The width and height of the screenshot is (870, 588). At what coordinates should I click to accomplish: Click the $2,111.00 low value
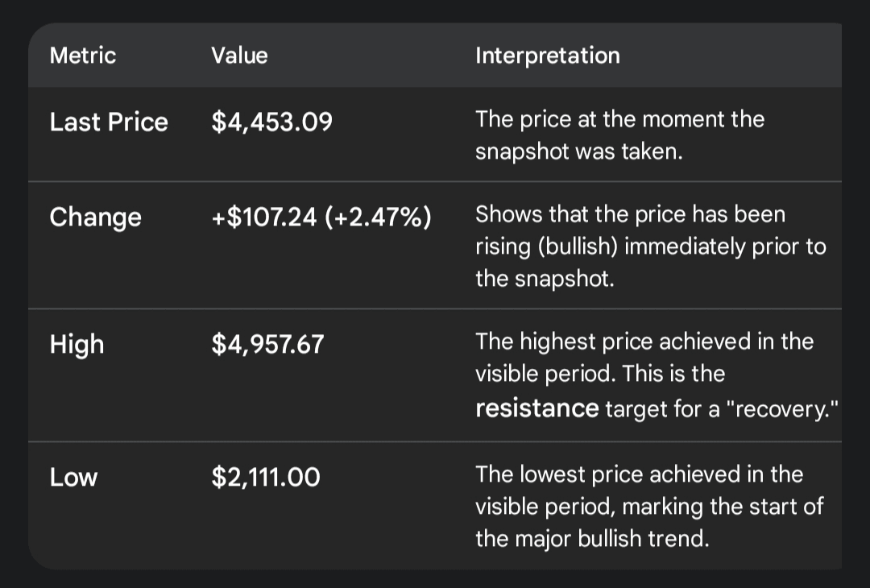(x=266, y=478)
